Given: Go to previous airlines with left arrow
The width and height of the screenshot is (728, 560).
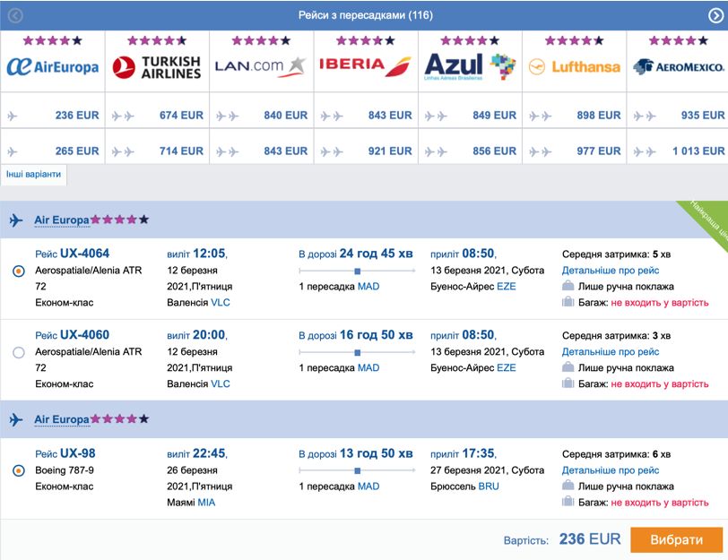Looking at the screenshot, I should 15,16.
